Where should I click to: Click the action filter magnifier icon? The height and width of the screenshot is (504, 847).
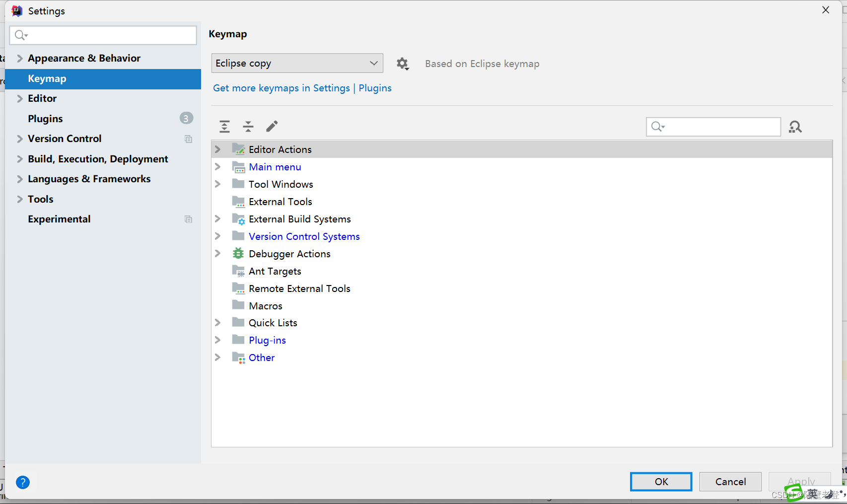click(x=658, y=127)
